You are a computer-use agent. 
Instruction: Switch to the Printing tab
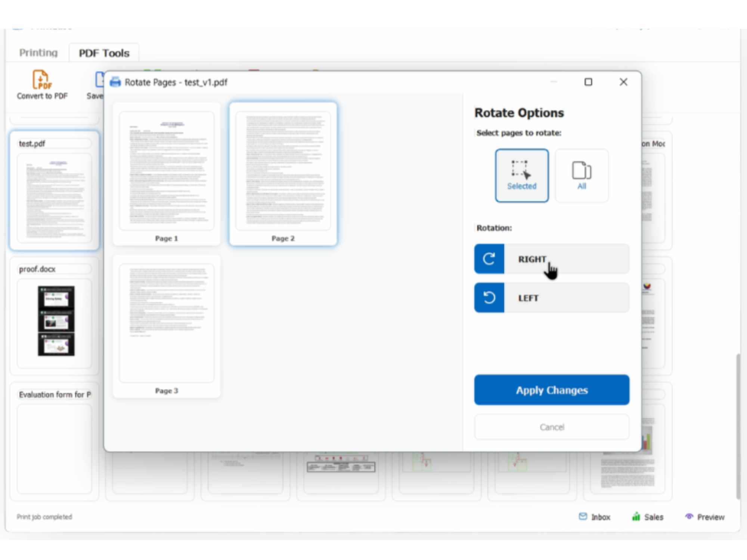(38, 53)
